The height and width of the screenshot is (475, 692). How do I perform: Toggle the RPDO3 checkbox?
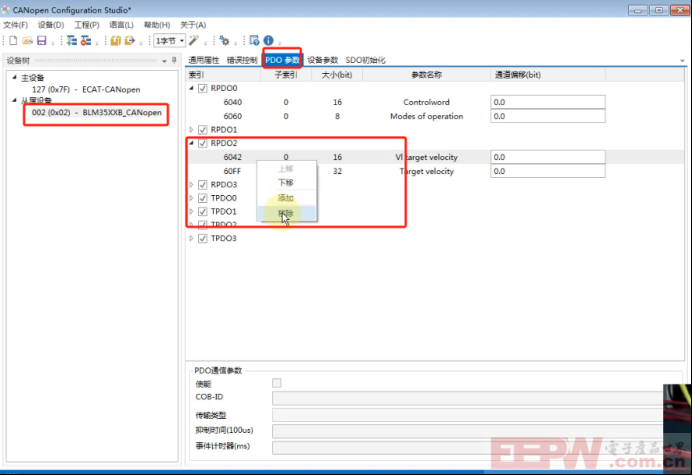pos(203,185)
